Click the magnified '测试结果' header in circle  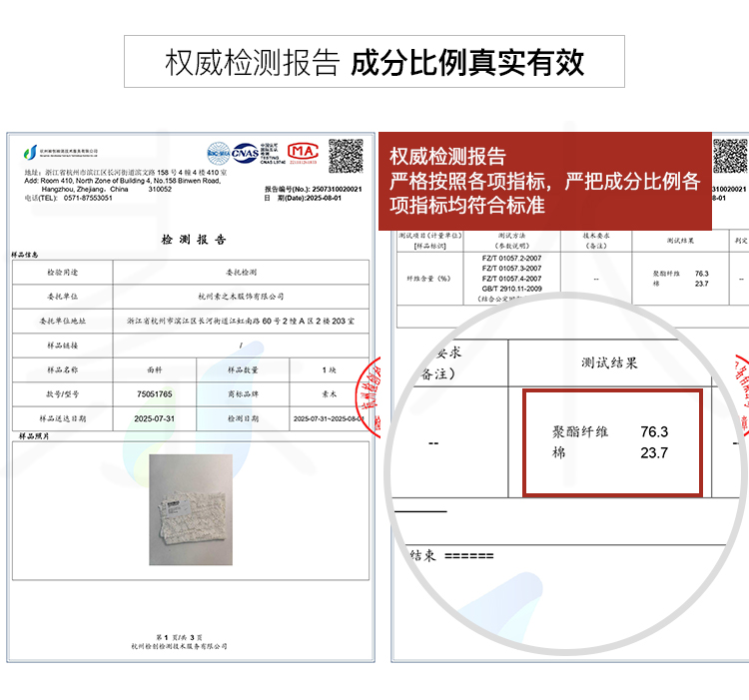[609, 362]
